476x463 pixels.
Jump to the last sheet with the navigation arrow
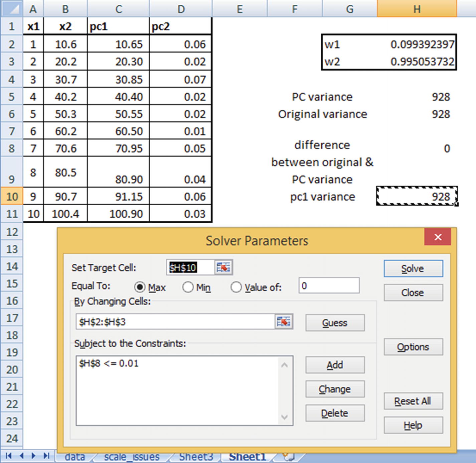click(46, 456)
